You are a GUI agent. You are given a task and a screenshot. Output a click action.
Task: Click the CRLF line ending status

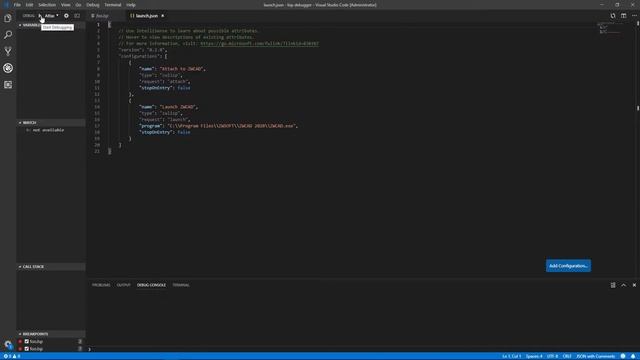tap(567, 356)
